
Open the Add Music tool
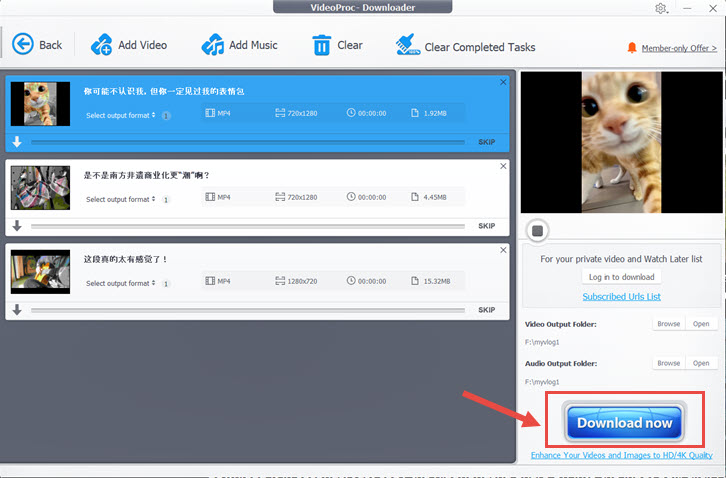pos(239,45)
